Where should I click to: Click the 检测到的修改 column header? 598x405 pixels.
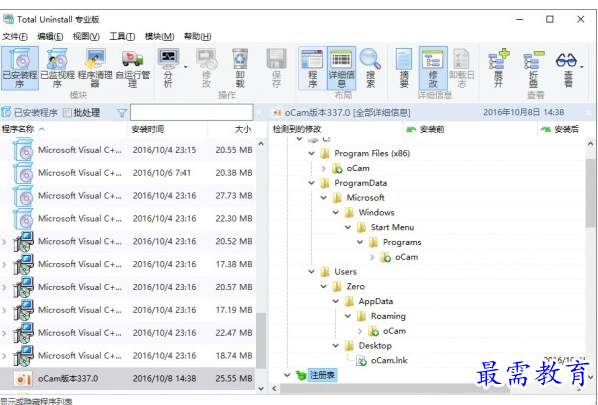336,130
